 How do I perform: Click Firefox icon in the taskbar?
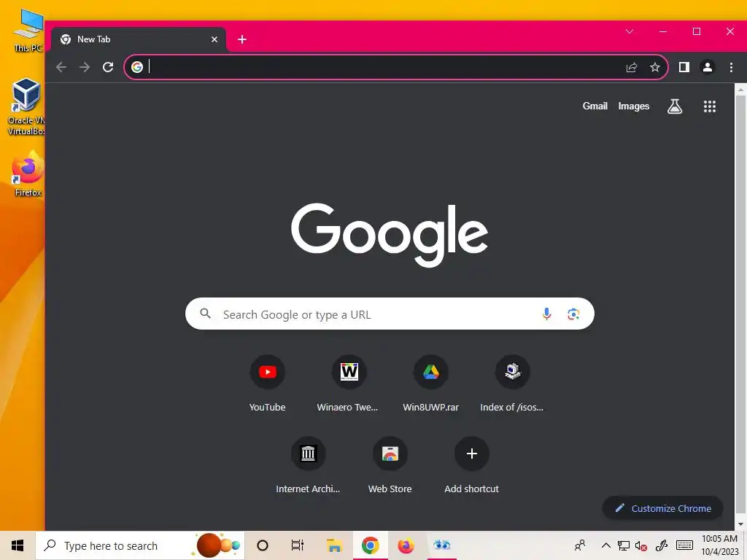pyautogui.click(x=406, y=545)
